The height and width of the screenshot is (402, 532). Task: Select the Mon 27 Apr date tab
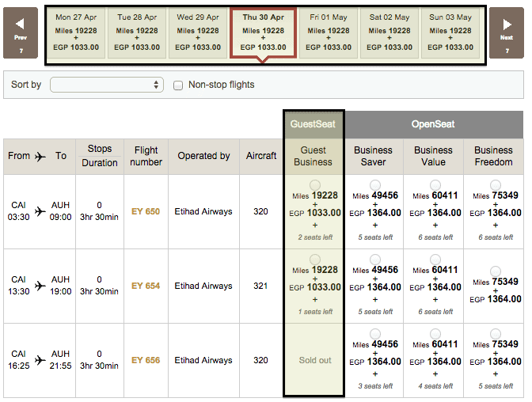point(74,32)
